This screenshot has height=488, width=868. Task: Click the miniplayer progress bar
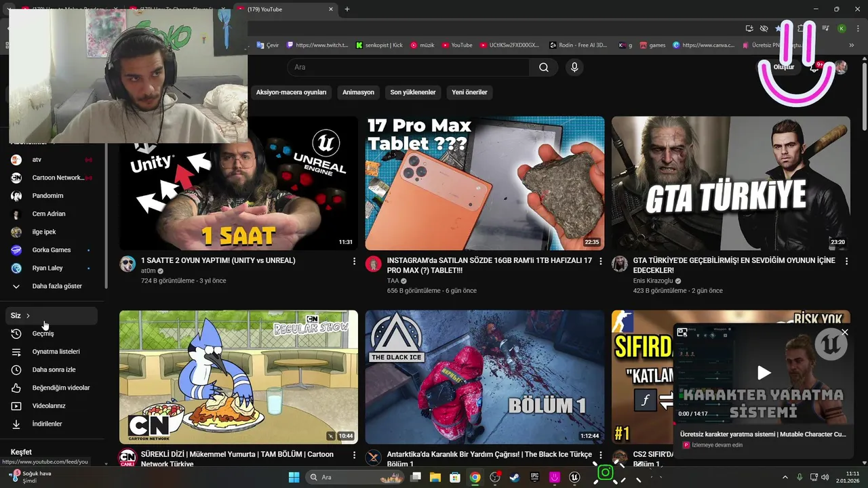[x=764, y=423]
